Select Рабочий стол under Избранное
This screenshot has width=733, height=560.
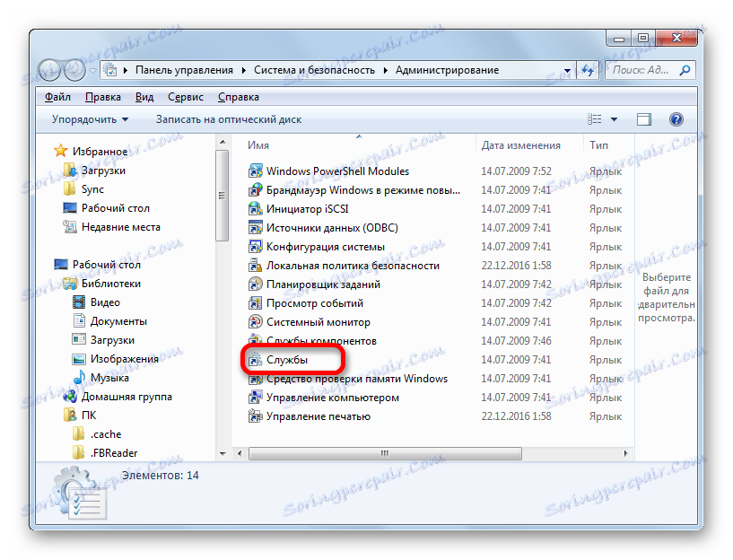pos(116,208)
